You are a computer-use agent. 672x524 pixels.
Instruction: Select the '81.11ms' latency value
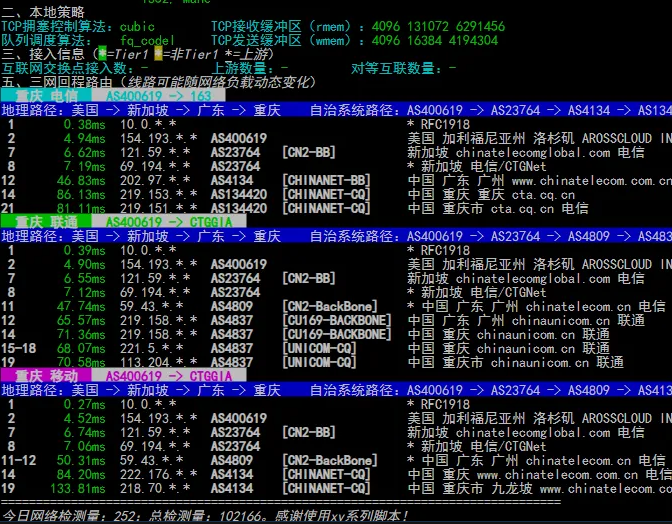coord(81,209)
